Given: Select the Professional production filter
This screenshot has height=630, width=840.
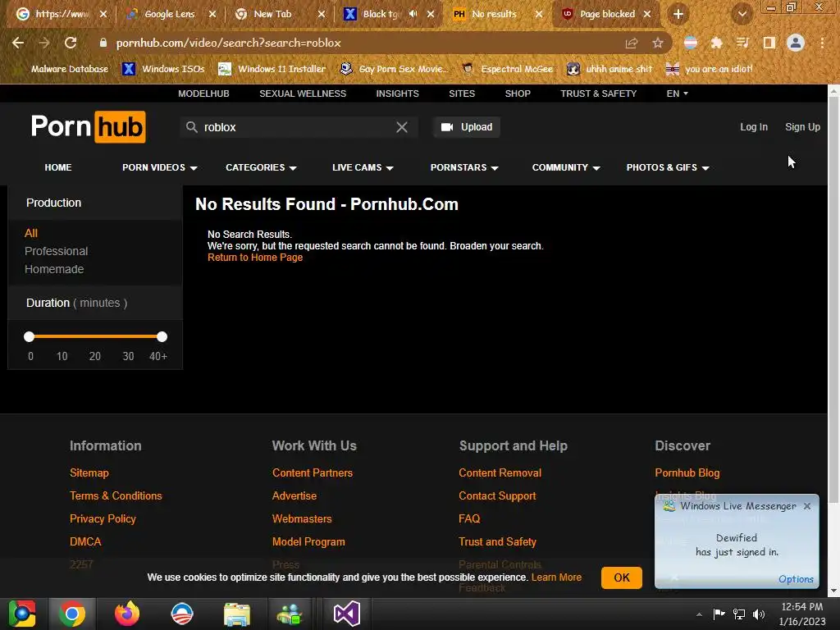Looking at the screenshot, I should [x=57, y=251].
